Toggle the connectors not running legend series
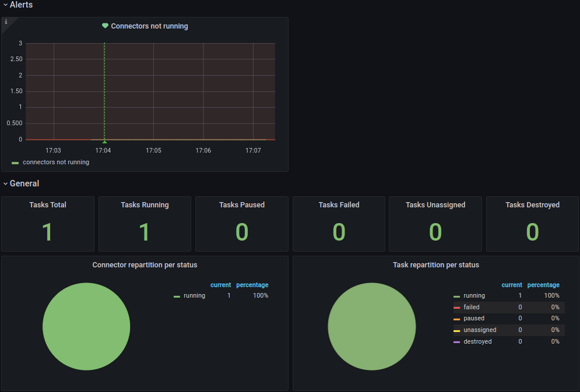The width and height of the screenshot is (580, 392). coord(55,162)
